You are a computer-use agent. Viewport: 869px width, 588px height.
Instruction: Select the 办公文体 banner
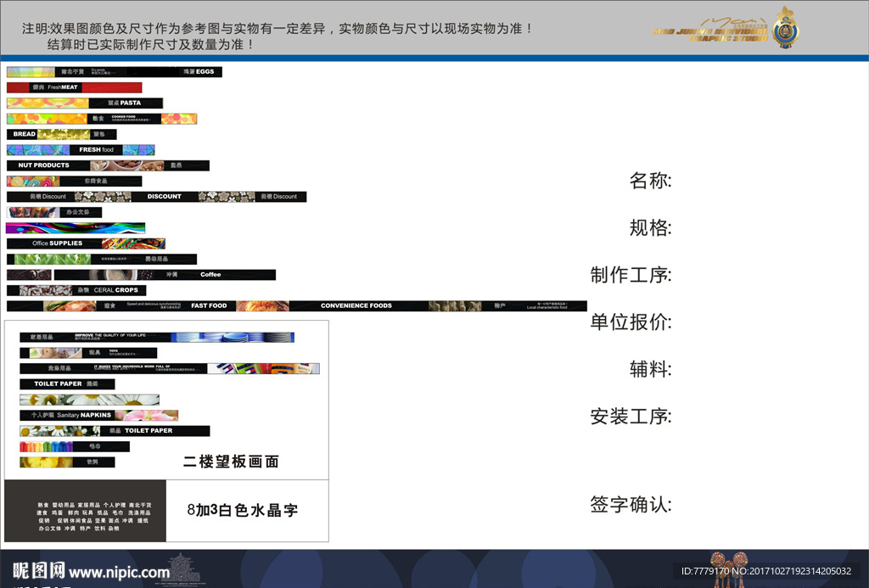[x=54, y=212]
